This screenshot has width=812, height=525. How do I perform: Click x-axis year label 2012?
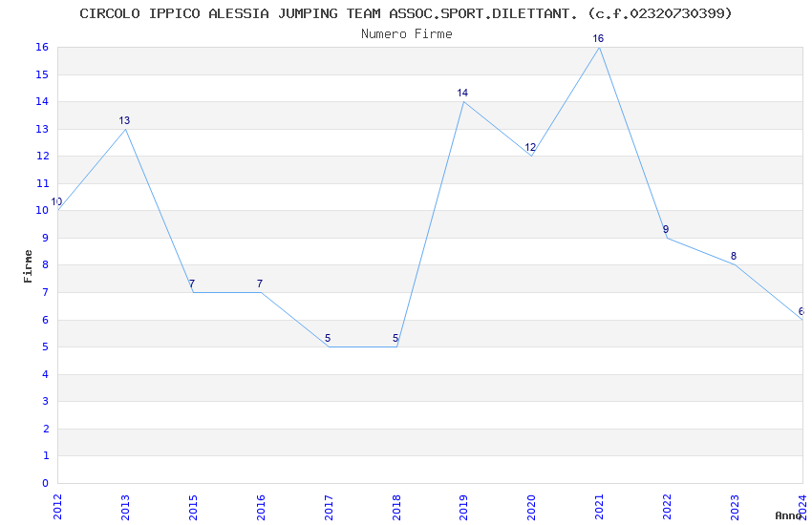click(x=57, y=507)
